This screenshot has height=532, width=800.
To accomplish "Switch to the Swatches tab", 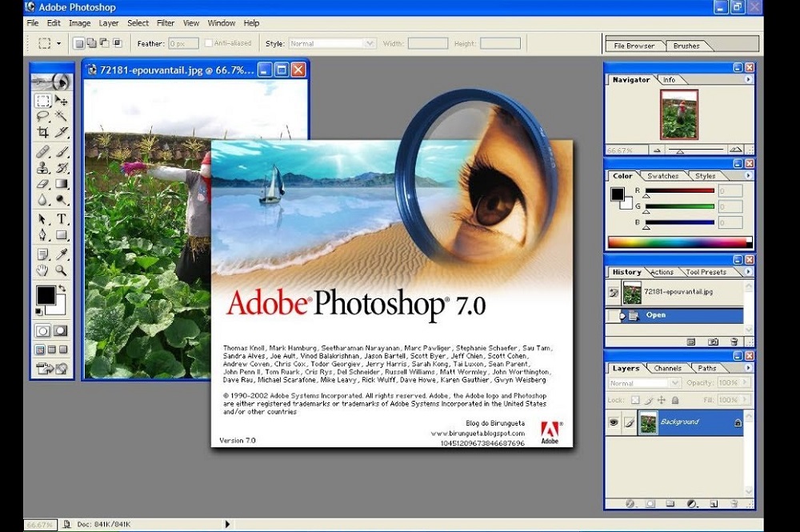I will click(x=662, y=176).
